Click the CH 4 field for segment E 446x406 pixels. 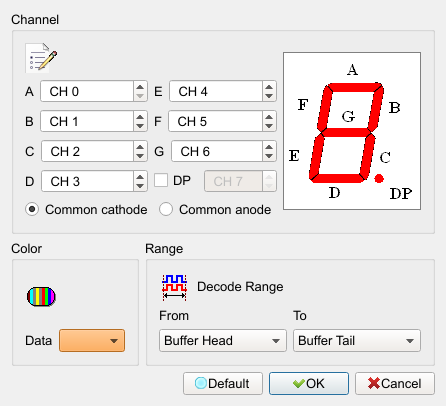[x=216, y=91]
